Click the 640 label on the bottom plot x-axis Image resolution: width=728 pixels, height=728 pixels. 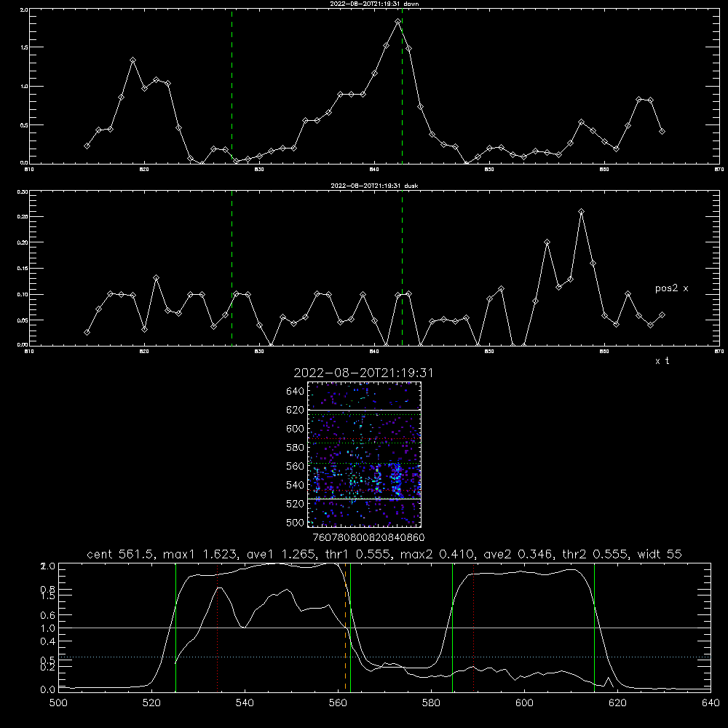711,703
